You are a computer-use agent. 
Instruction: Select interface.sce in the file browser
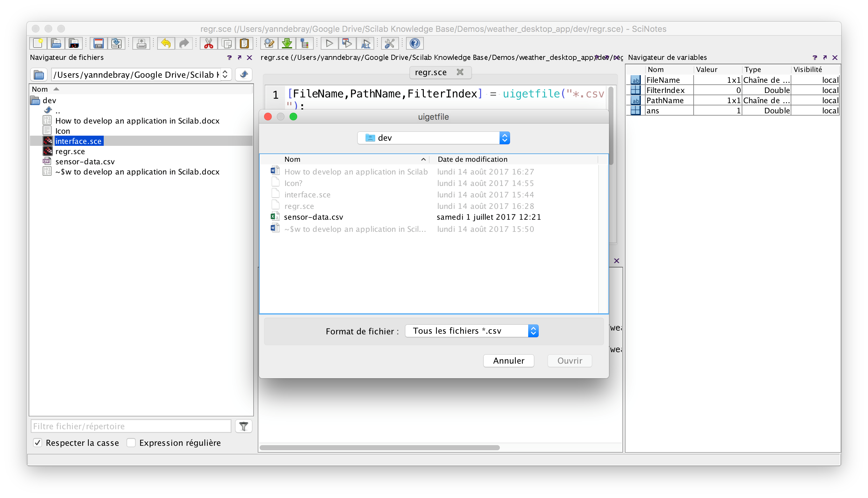pyautogui.click(x=78, y=141)
